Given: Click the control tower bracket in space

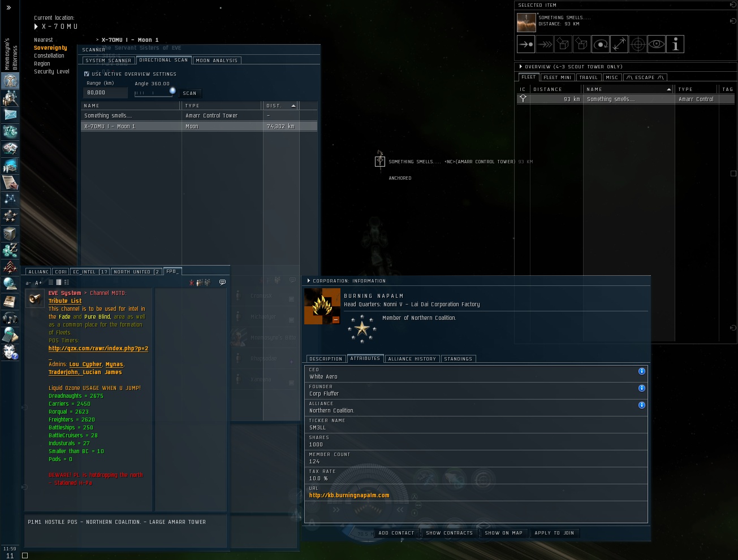Looking at the screenshot, I should click(380, 162).
